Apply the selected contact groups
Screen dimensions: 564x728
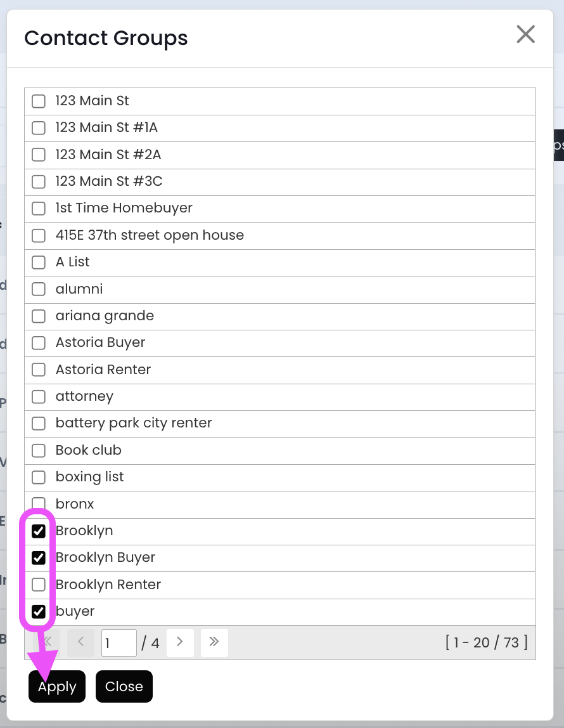57,687
